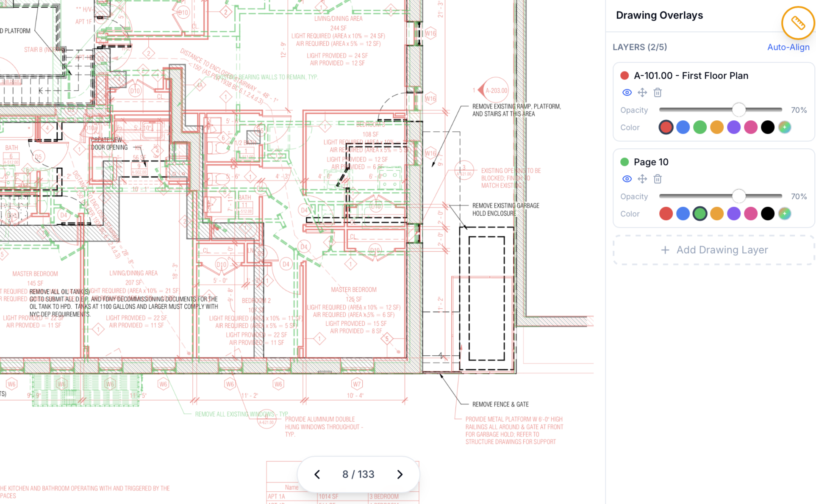
Task: Click Auto-Align link
Action: click(788, 47)
